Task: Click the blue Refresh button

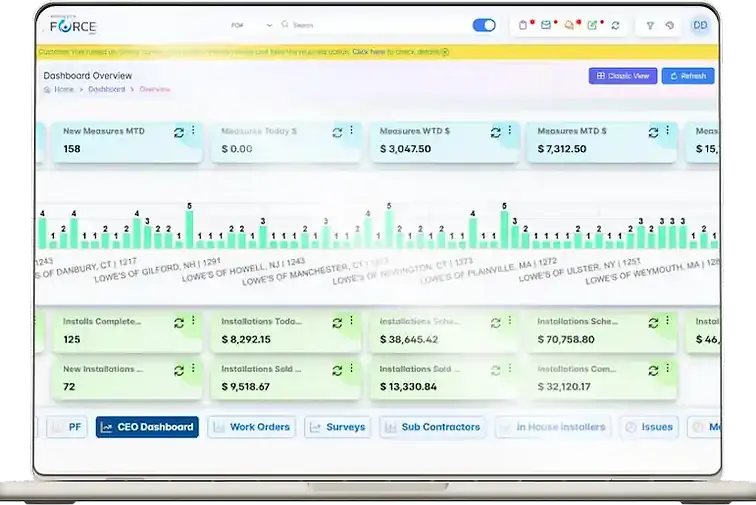Action: 688,76
